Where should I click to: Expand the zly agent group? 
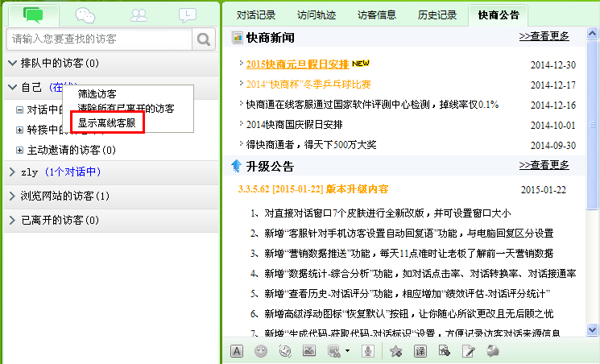point(12,172)
